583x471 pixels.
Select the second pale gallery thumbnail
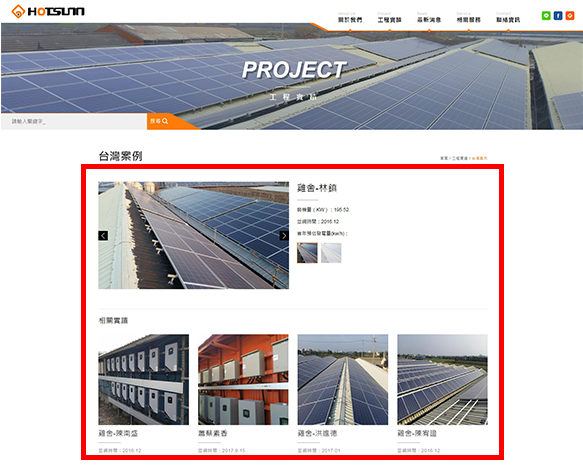click(331, 253)
